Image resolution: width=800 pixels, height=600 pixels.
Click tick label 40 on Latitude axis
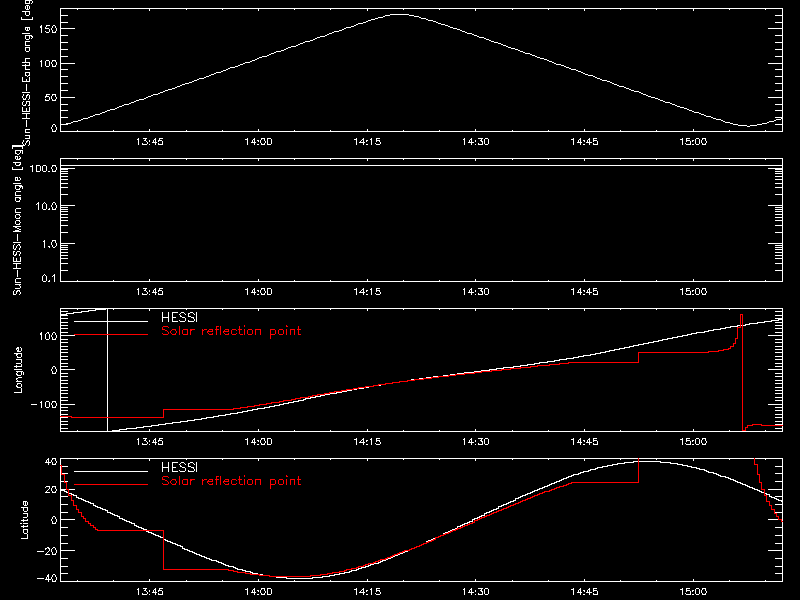51,462
